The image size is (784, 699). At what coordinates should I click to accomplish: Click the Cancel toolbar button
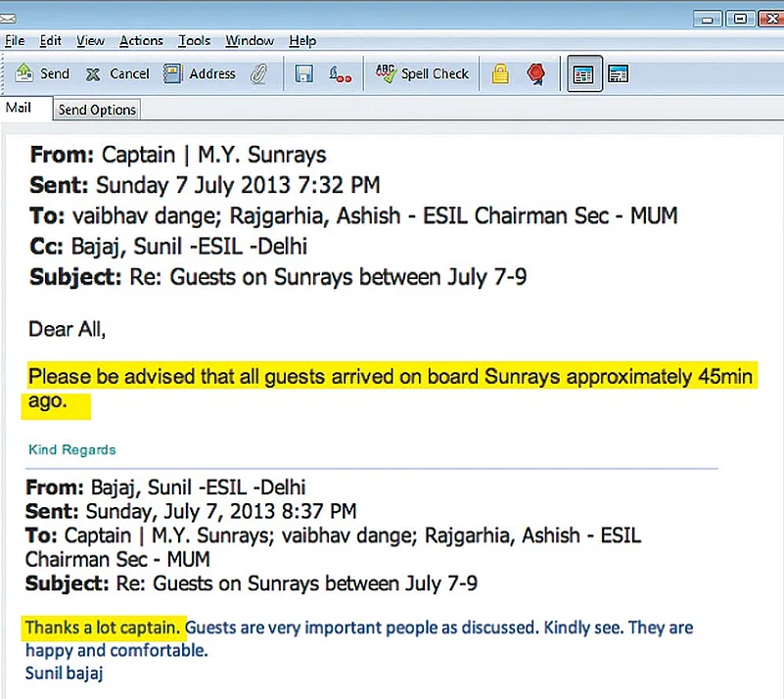pos(117,74)
